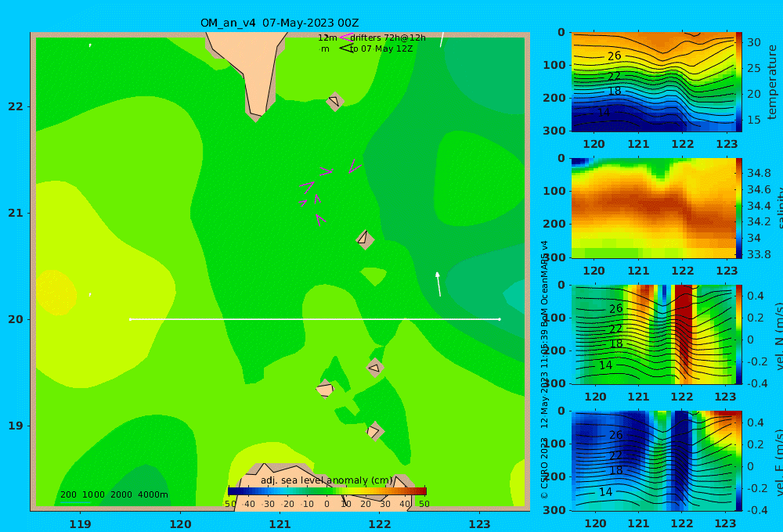Viewport: 783px width, 532px height.
Task: Click the salinity colorbar
Action: [x=739, y=208]
